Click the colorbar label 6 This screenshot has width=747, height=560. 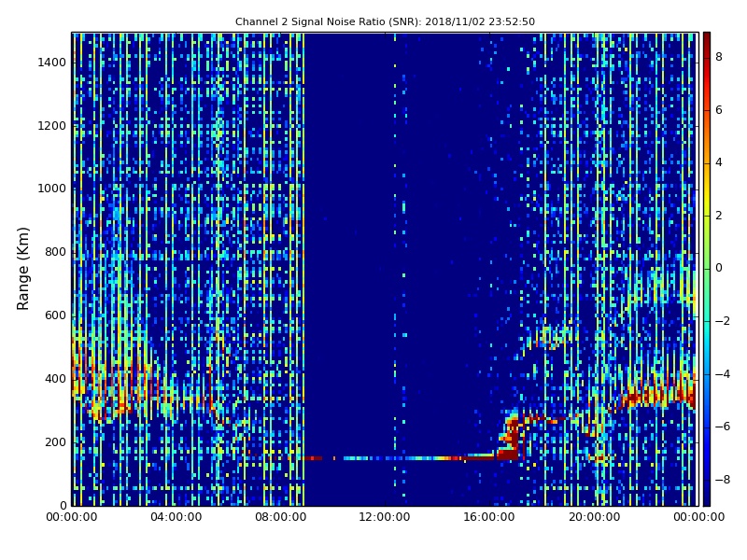coord(719,110)
